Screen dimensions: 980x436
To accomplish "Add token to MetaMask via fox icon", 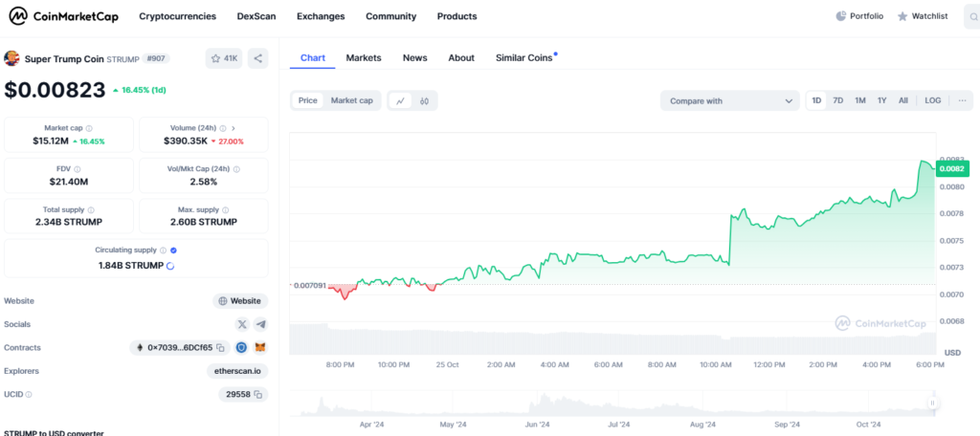I will coord(259,348).
